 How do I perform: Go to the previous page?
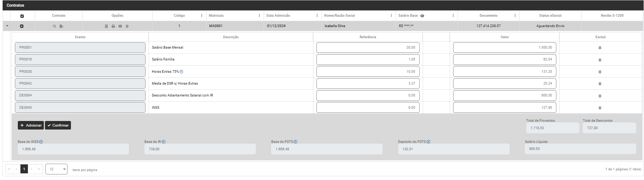pyautogui.click(x=17, y=169)
